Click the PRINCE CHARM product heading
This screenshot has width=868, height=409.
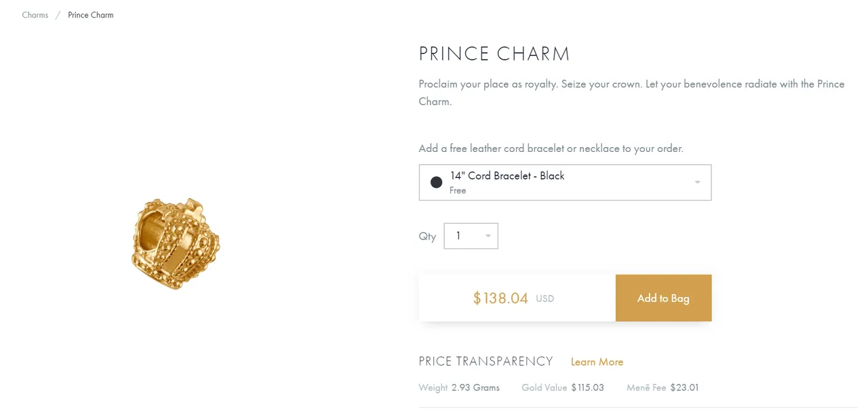tap(494, 54)
